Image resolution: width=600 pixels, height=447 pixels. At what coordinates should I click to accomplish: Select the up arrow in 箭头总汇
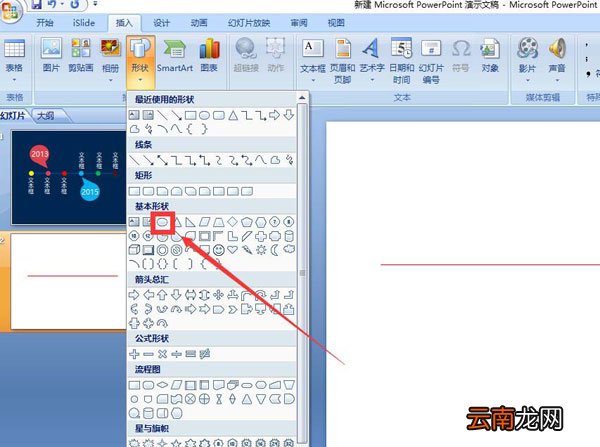pos(162,295)
